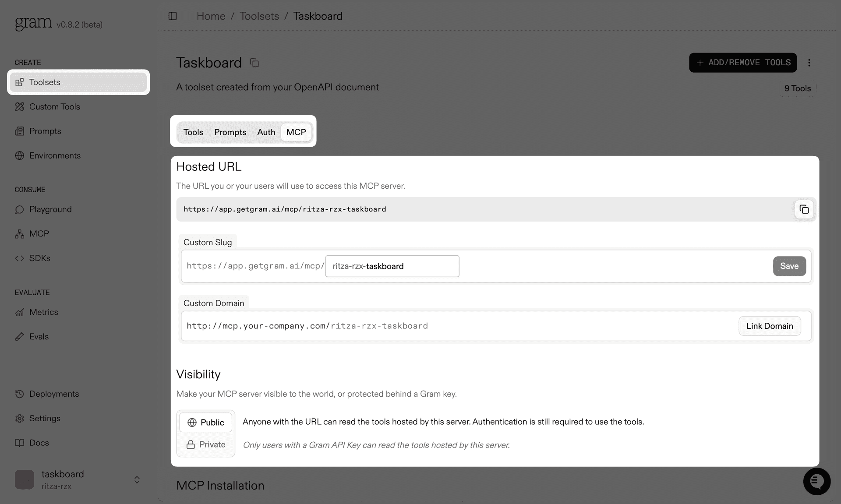Click the custom slug input field
The width and height of the screenshot is (841, 504).
(x=392, y=266)
